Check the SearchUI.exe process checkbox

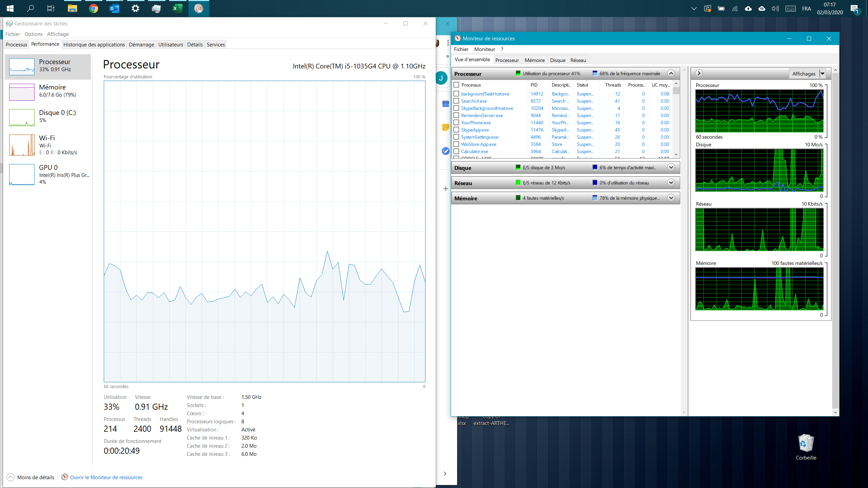pyautogui.click(x=456, y=101)
